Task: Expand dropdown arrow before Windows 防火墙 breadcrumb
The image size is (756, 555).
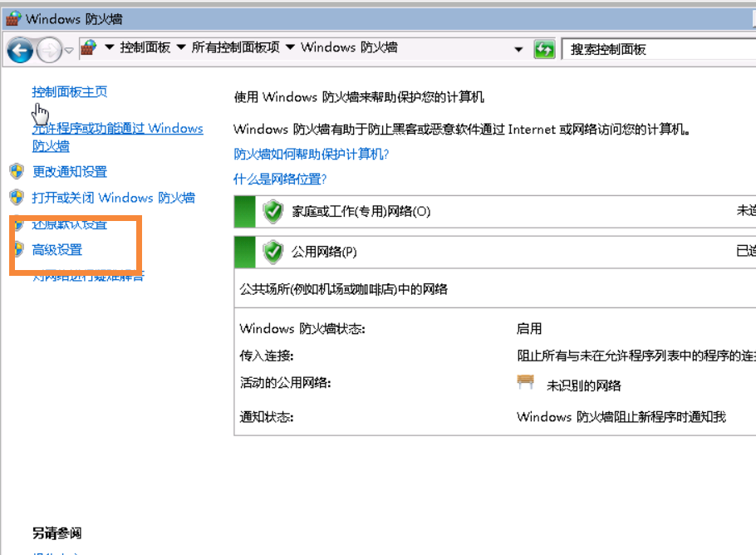Action: pos(290,47)
